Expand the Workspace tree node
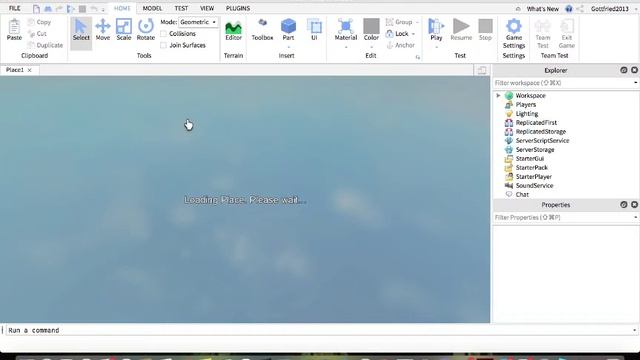This screenshot has height=360, width=640. (x=498, y=96)
